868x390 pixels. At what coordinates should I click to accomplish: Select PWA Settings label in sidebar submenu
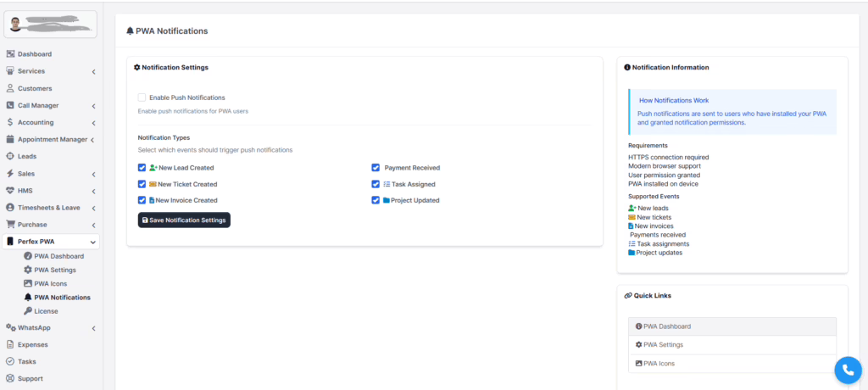coord(55,270)
